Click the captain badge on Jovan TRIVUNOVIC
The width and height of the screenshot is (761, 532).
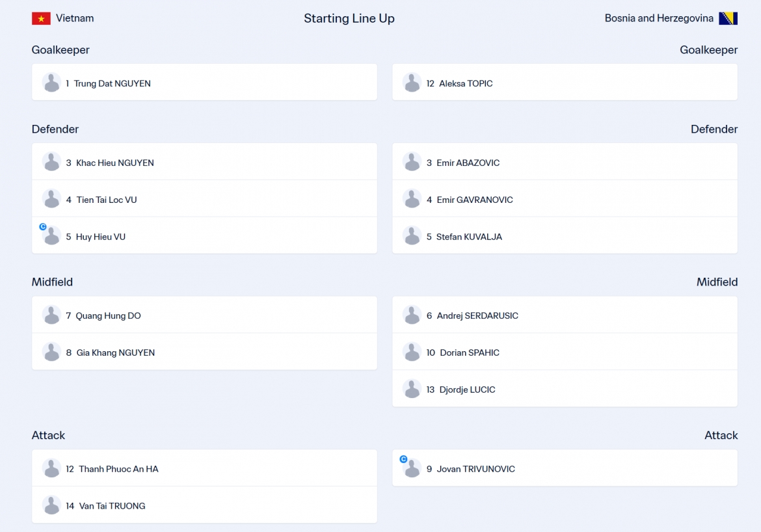[x=403, y=459]
